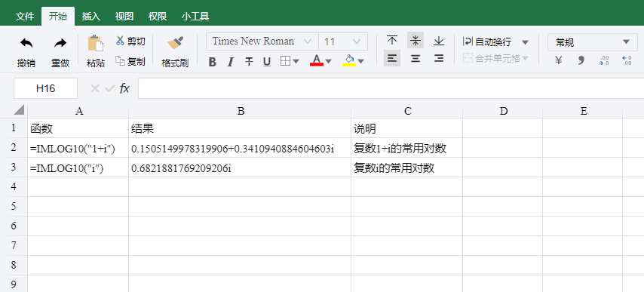
Task: Toggle italic formatting
Action: tap(231, 62)
